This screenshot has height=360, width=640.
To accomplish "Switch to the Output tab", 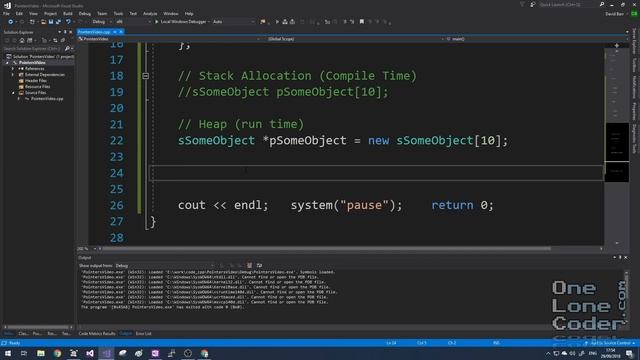I will point(125,333).
